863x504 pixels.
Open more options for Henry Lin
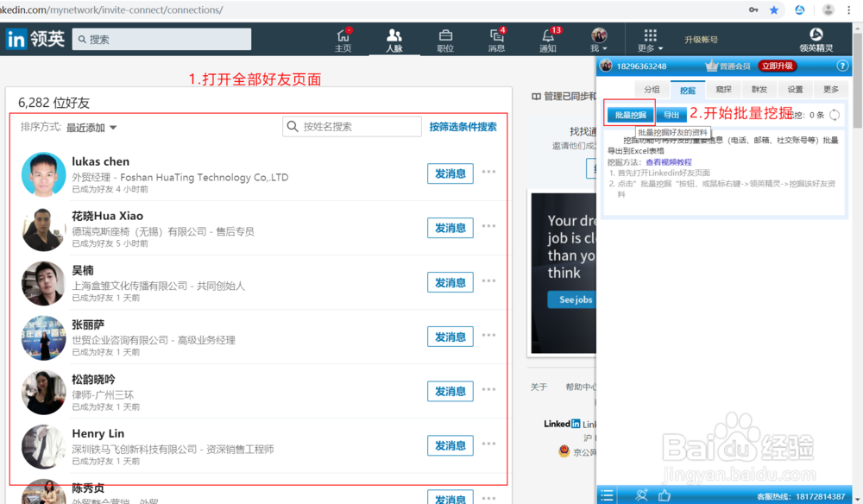point(488,444)
